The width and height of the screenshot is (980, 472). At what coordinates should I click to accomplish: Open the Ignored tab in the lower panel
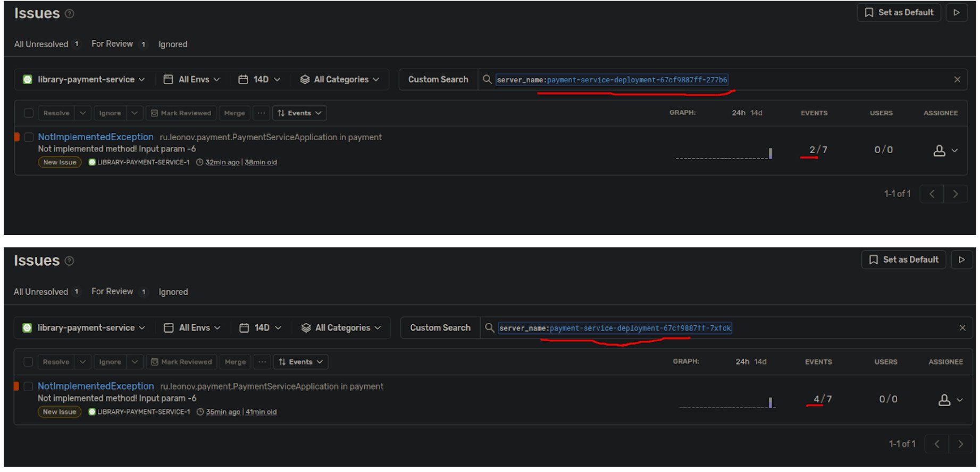[x=173, y=292]
